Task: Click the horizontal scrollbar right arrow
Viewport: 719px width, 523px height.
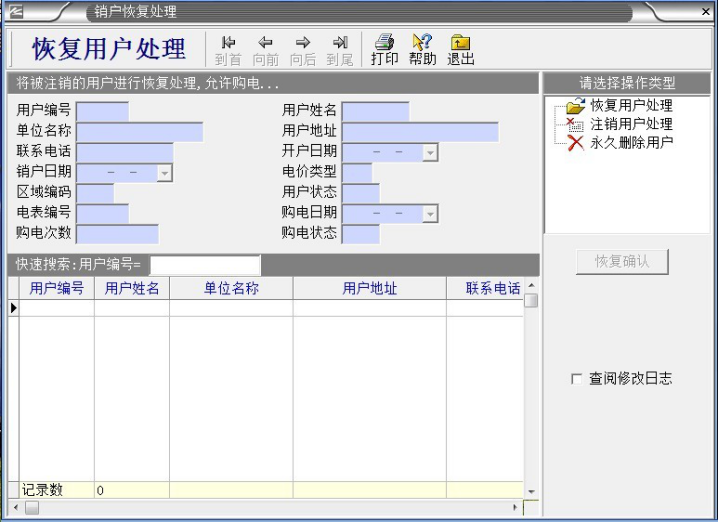Action: pyautogui.click(x=516, y=508)
